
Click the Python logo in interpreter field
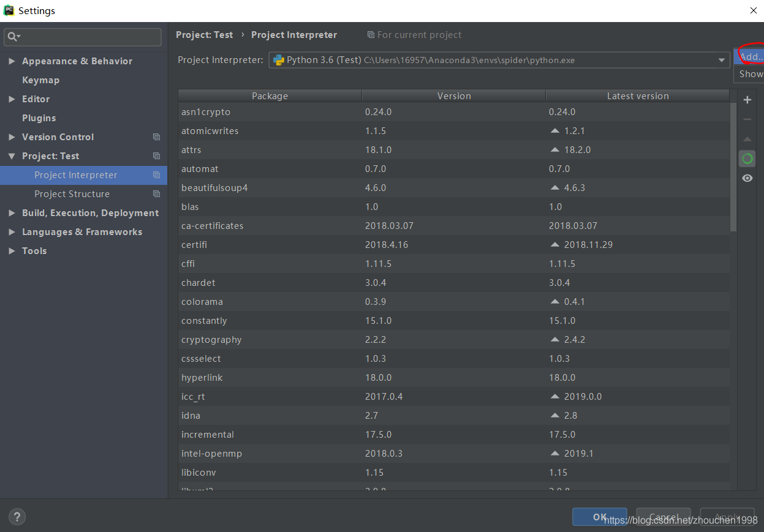[x=278, y=60]
